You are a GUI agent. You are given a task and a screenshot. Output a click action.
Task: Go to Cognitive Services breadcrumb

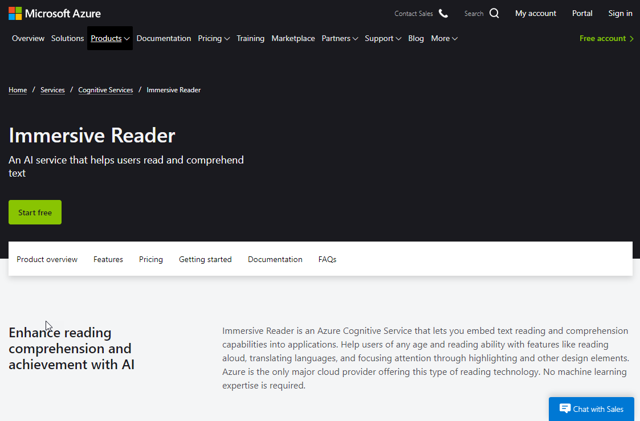pos(106,90)
